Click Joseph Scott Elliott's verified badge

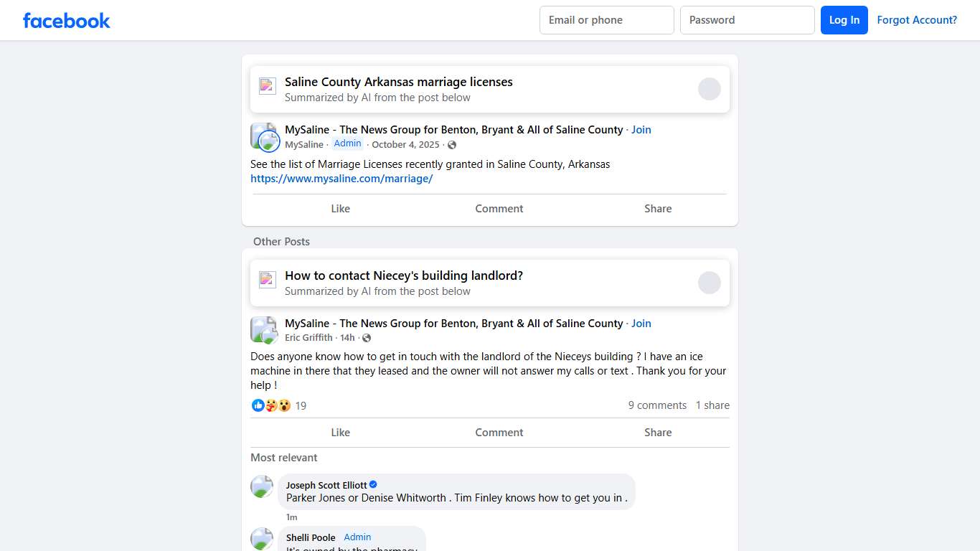coord(373,484)
